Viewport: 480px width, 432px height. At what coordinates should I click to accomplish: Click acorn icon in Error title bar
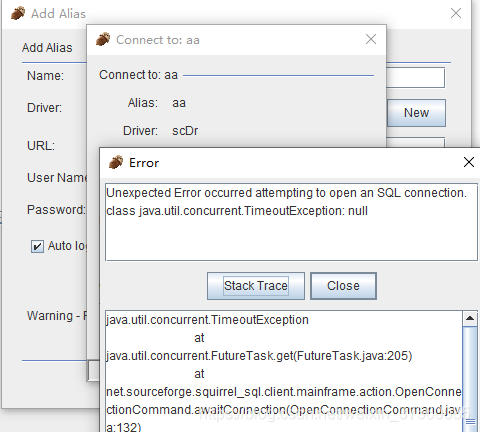click(x=116, y=162)
